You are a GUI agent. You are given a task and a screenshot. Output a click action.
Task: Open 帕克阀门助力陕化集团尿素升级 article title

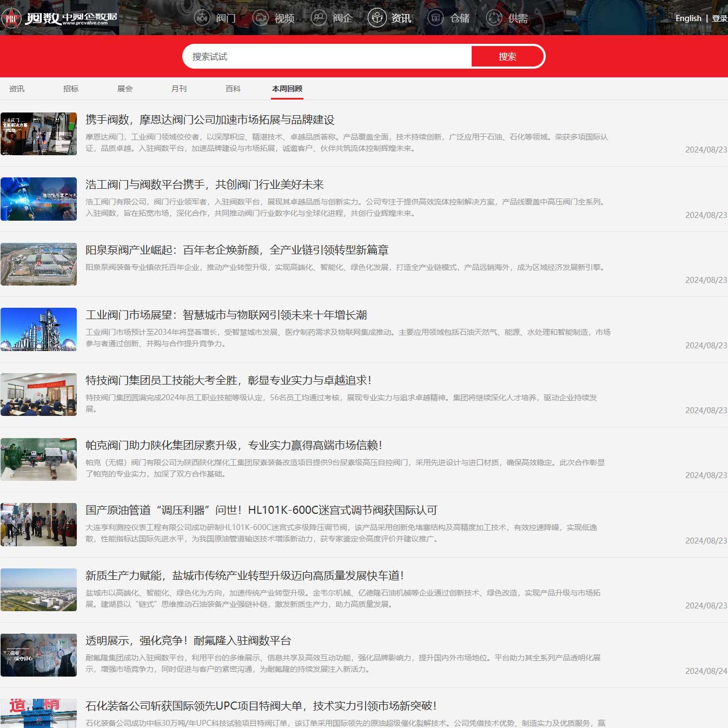tap(234, 445)
